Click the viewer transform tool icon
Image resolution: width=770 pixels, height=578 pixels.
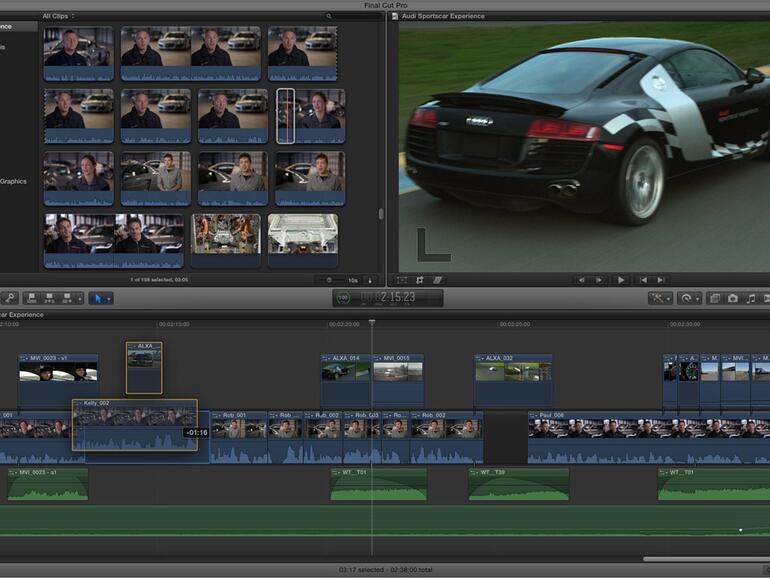point(402,280)
